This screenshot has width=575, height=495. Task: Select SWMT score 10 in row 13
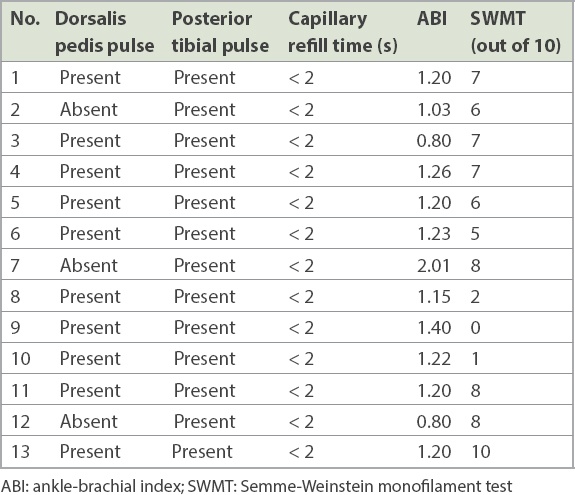tap(481, 452)
